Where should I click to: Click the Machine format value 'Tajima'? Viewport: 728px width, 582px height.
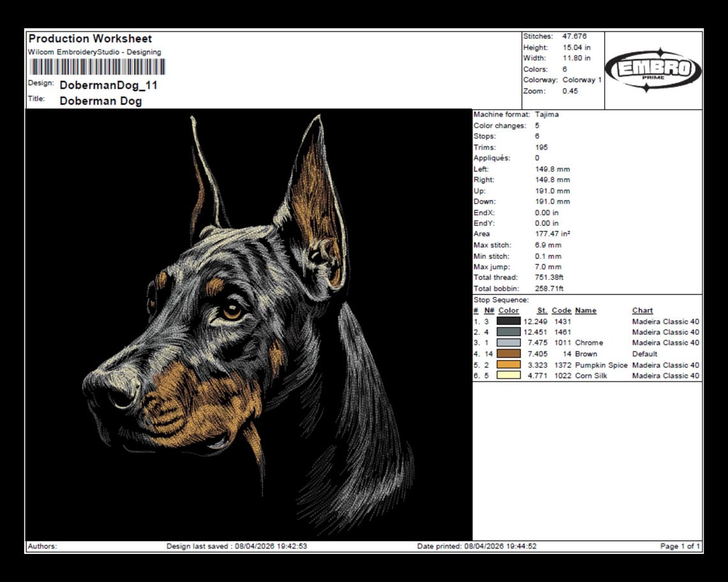pyautogui.click(x=547, y=114)
